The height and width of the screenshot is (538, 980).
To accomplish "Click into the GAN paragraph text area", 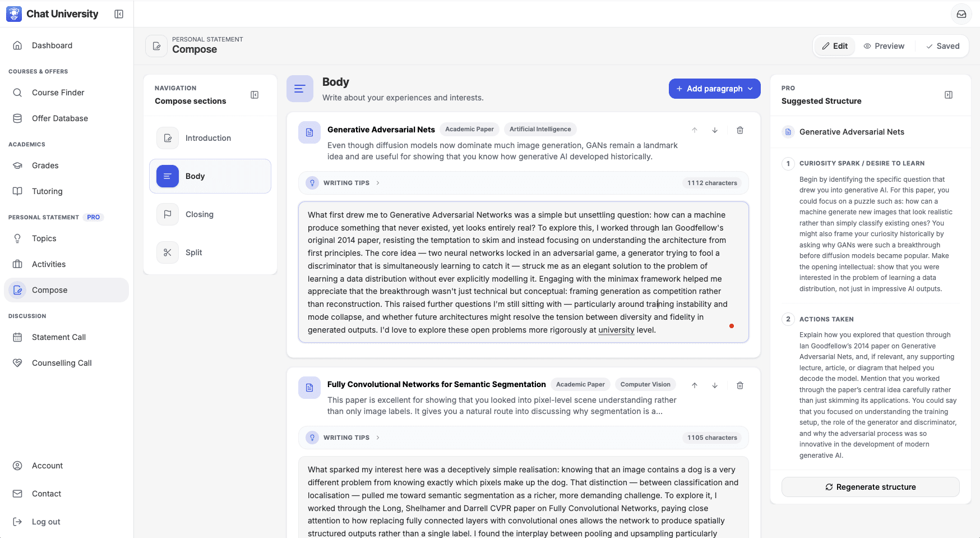I will [x=524, y=272].
